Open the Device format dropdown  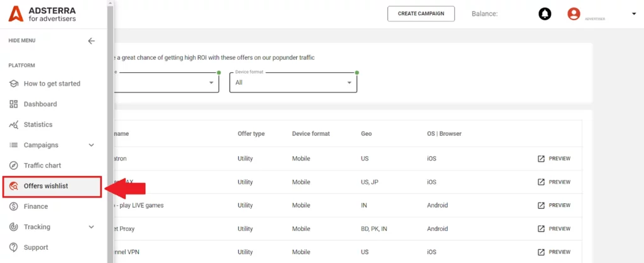pos(293,82)
